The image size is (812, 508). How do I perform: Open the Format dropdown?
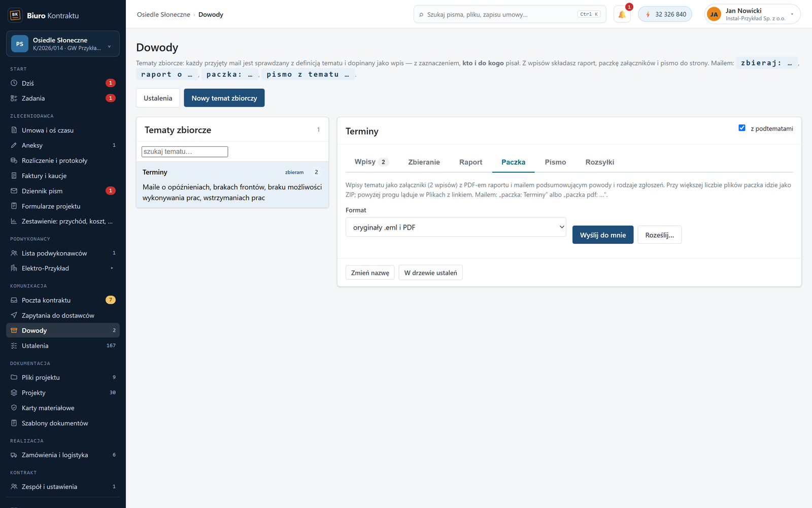click(456, 227)
